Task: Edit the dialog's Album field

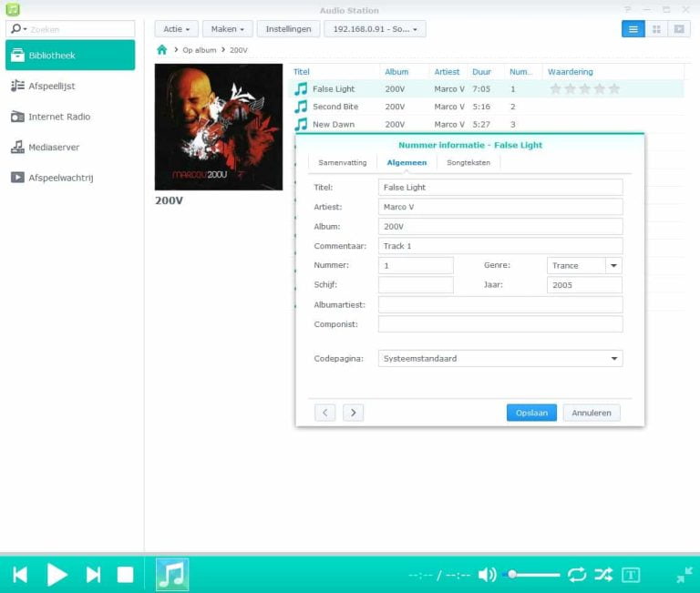Action: (x=500, y=227)
